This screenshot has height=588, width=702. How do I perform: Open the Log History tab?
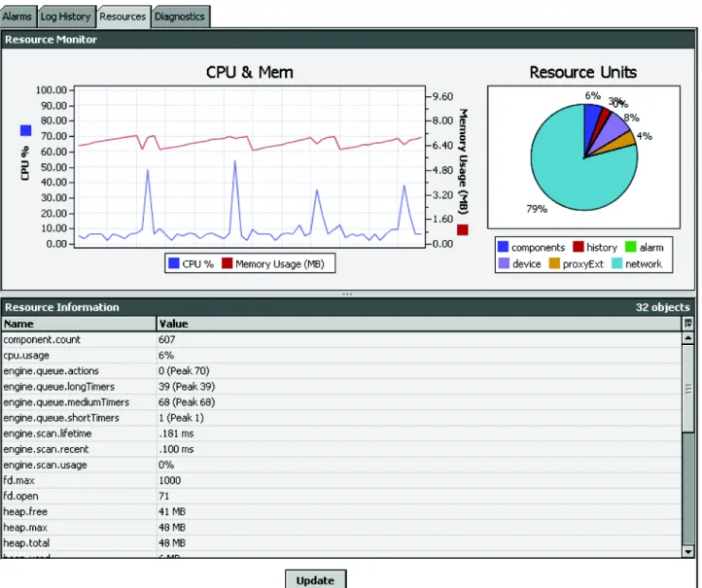(x=66, y=17)
